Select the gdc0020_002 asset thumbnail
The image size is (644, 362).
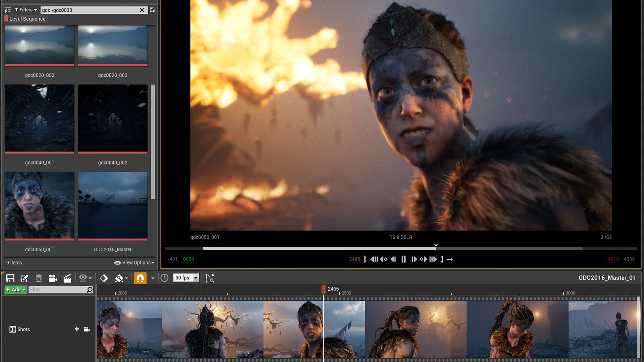pyautogui.click(x=40, y=46)
